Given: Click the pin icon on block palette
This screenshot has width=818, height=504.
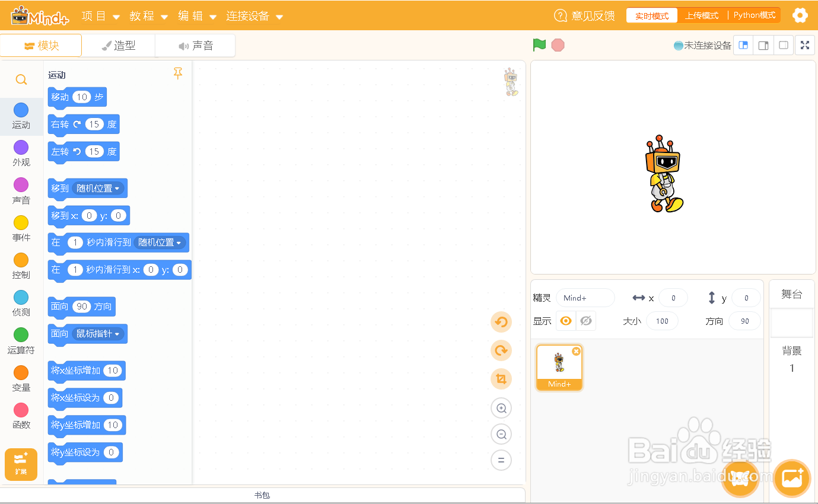Looking at the screenshot, I should click(178, 74).
